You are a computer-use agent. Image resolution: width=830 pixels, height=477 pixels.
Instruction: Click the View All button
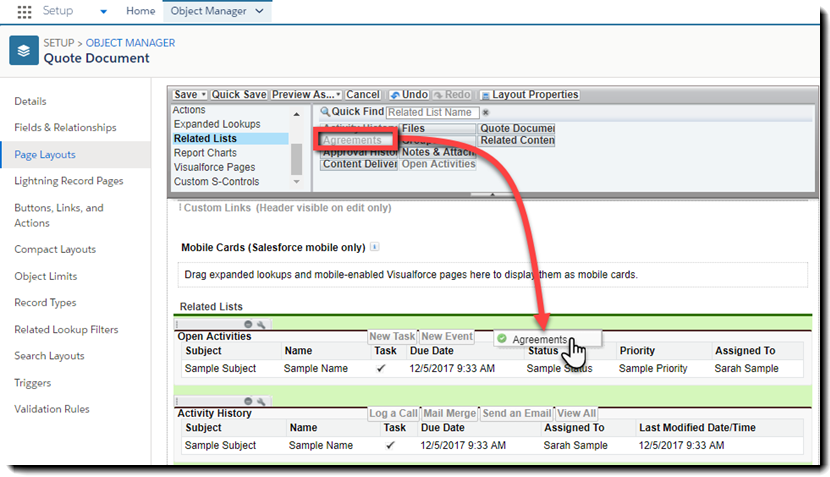coord(576,413)
